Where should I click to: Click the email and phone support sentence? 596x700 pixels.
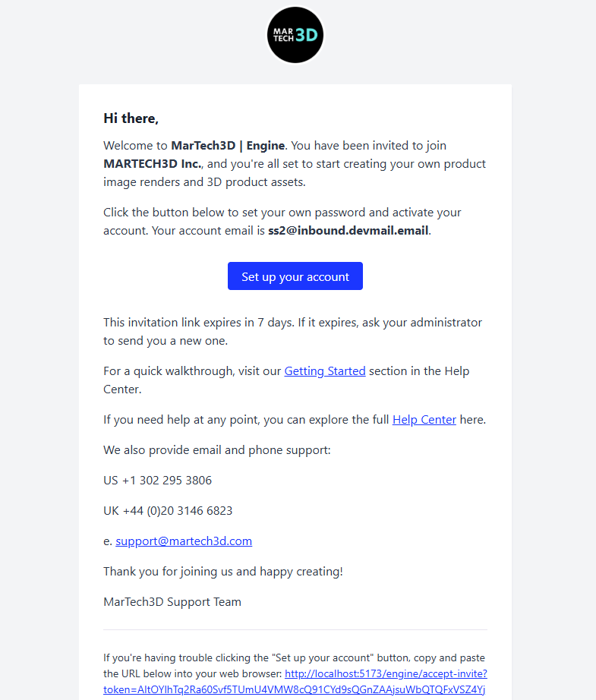[x=217, y=450]
